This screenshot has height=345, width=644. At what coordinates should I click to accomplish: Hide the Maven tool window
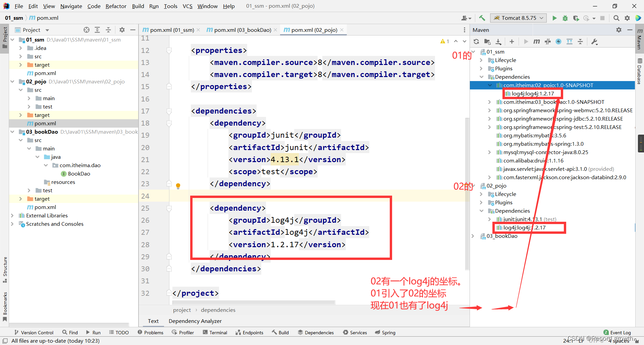click(x=630, y=30)
